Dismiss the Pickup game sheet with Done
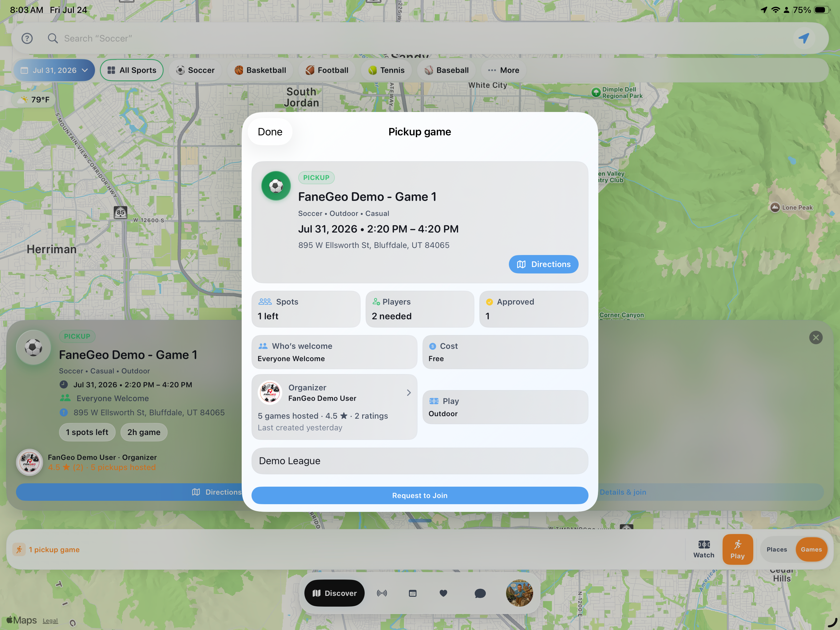 270,132
